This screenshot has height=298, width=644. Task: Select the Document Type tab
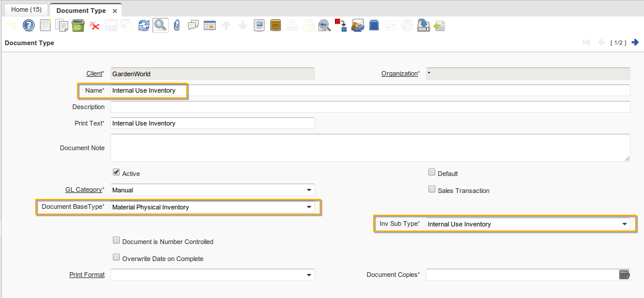click(81, 11)
